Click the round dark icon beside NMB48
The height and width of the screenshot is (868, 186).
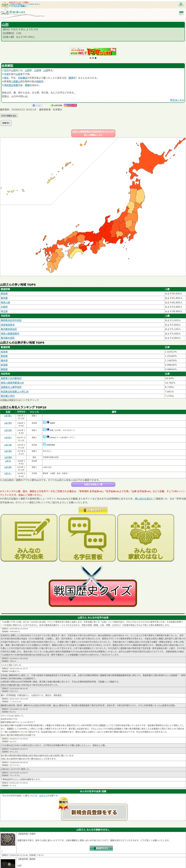pos(48,437)
